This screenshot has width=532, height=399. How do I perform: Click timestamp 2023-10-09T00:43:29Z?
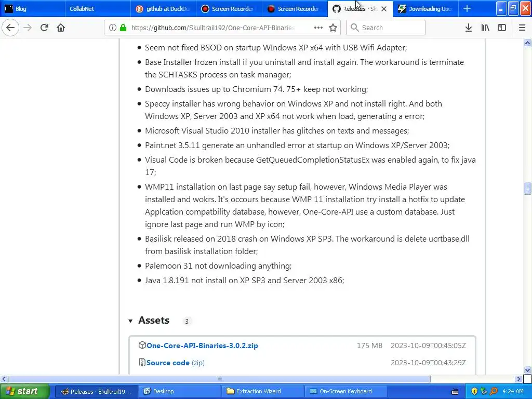[x=428, y=363]
